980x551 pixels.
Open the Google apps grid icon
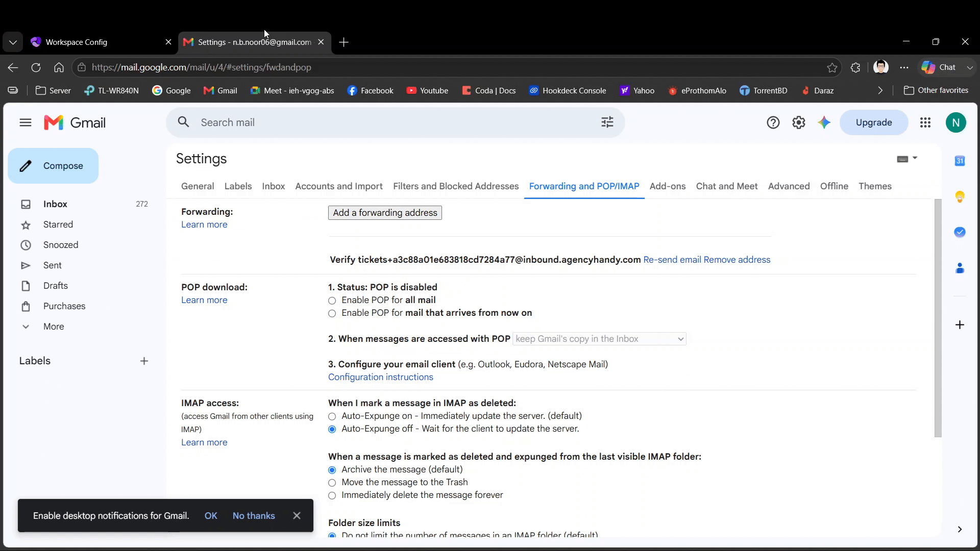point(925,122)
